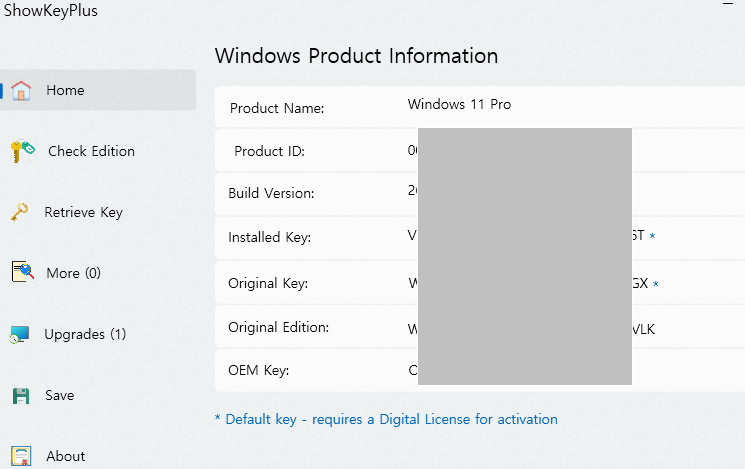Image resolution: width=745 pixels, height=469 pixels.
Task: Click the asterisk beside Original Key value
Action: coord(656,284)
